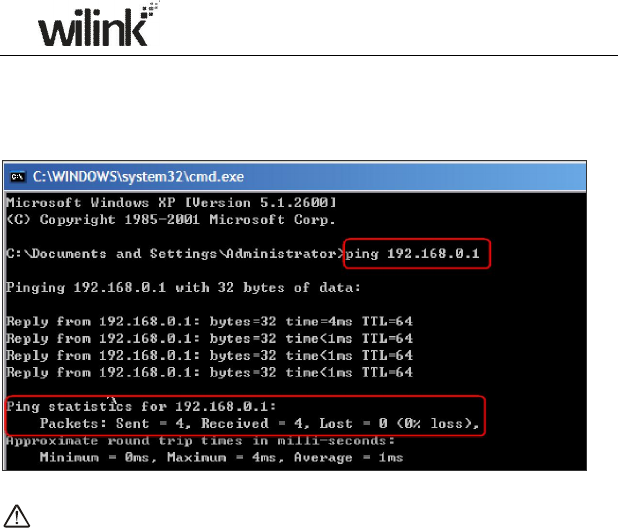Viewport: 618px width, 528px height.
Task: Click the 'Packets: Sent = 4, Received = 4' line
Action: [x=259, y=424]
